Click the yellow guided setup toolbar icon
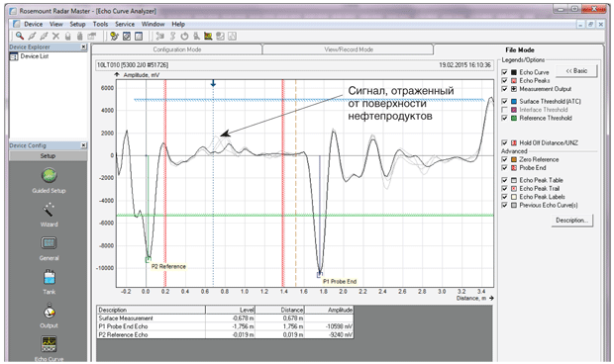This screenshot has width=614, height=364. point(114,37)
